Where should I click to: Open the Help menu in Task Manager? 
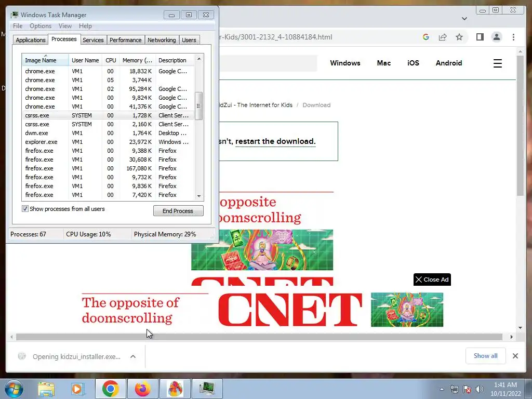(85, 26)
